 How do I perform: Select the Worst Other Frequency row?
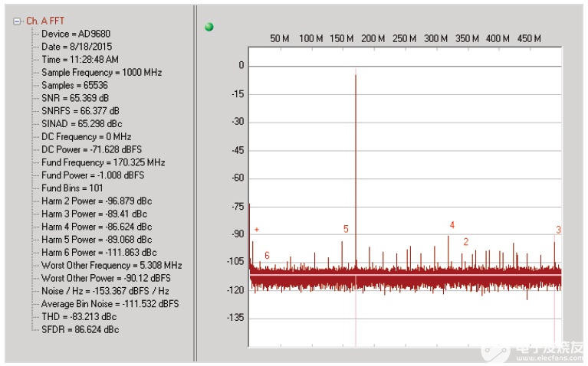coord(111,266)
